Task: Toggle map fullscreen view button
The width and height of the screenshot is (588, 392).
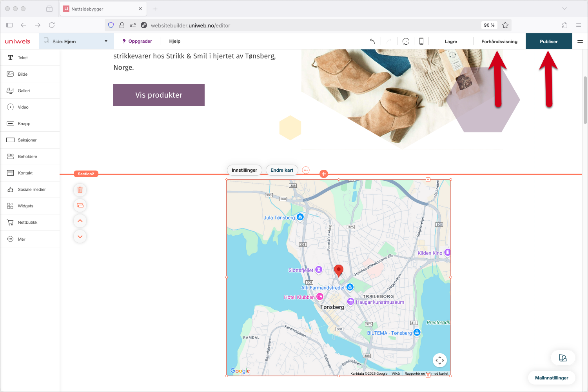Action: 440,360
